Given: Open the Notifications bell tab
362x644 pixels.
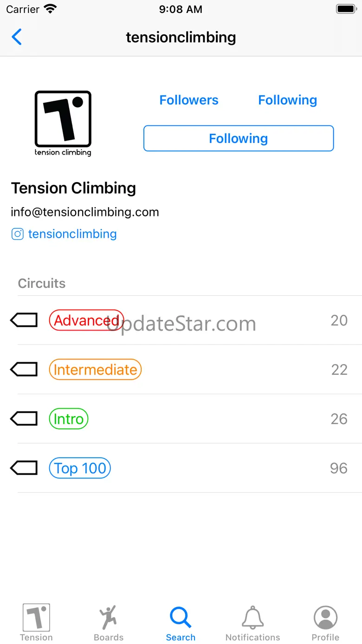Looking at the screenshot, I should coord(253,622).
